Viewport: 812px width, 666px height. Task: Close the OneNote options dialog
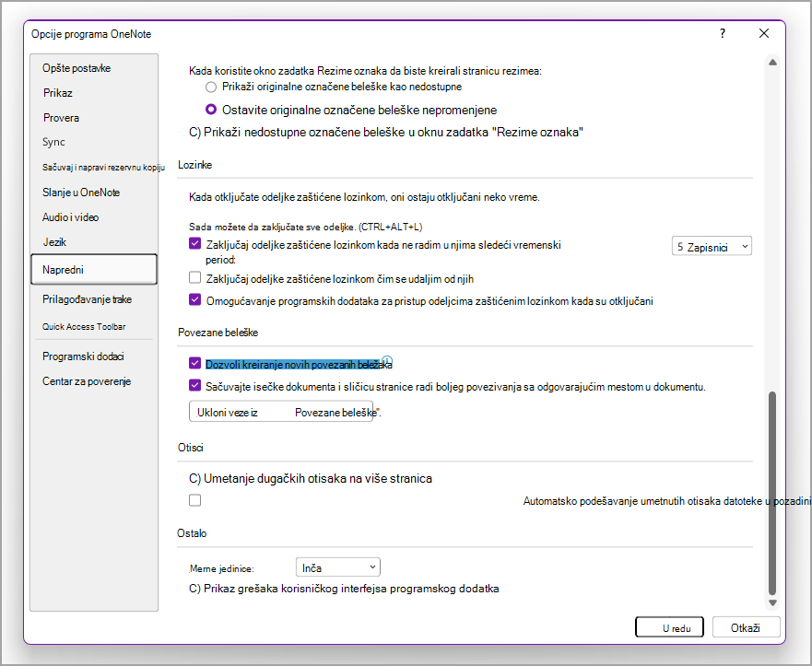point(764,34)
